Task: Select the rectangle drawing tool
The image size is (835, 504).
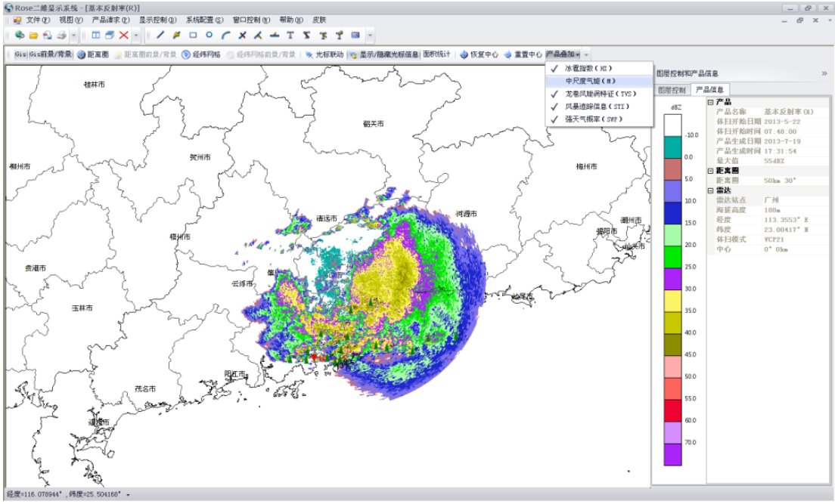Action: pyautogui.click(x=193, y=35)
